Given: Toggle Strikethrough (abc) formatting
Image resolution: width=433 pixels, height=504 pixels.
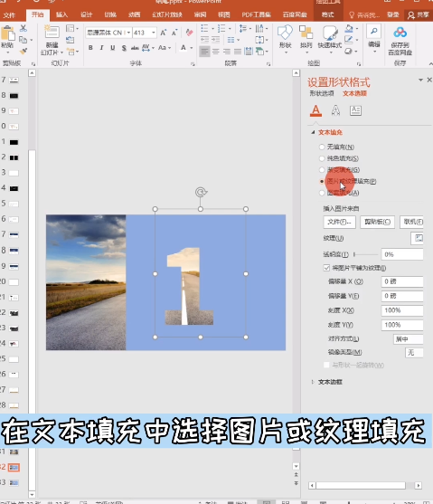Looking at the screenshot, I should click(x=135, y=48).
